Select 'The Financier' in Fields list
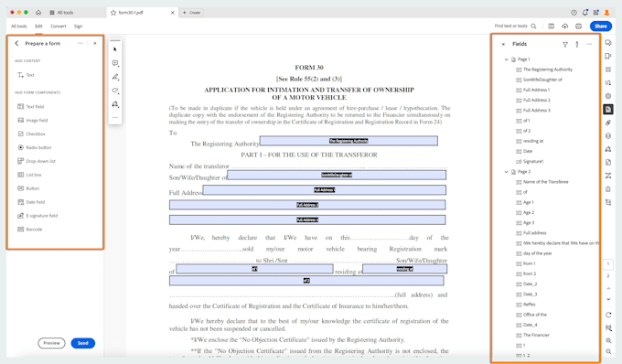622x364 pixels. (x=532, y=335)
